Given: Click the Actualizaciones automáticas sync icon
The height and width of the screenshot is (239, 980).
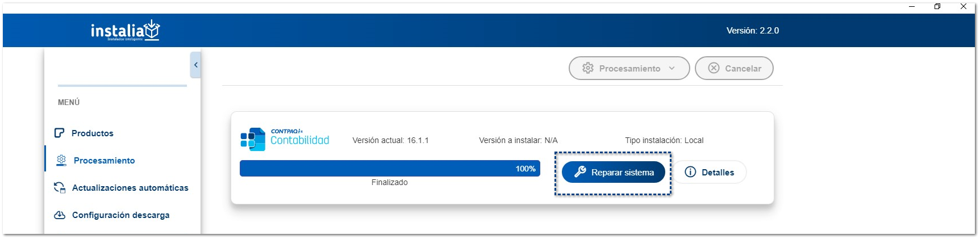Looking at the screenshot, I should (x=60, y=188).
